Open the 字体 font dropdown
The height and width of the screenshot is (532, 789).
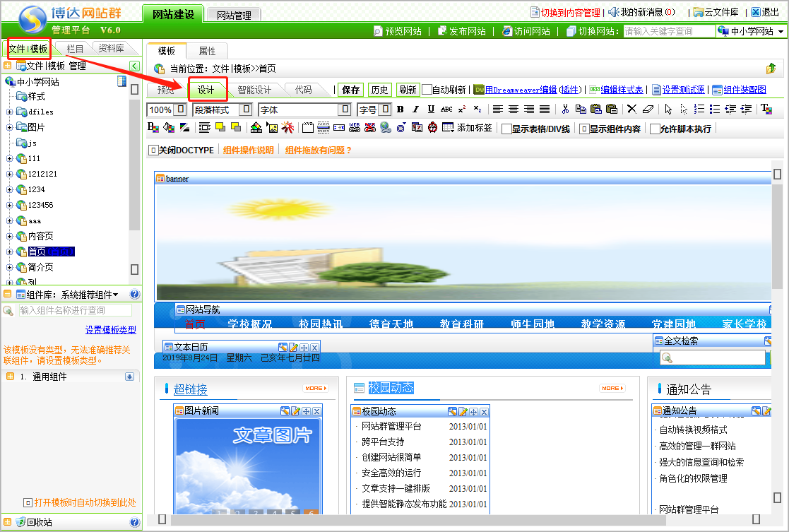345,110
